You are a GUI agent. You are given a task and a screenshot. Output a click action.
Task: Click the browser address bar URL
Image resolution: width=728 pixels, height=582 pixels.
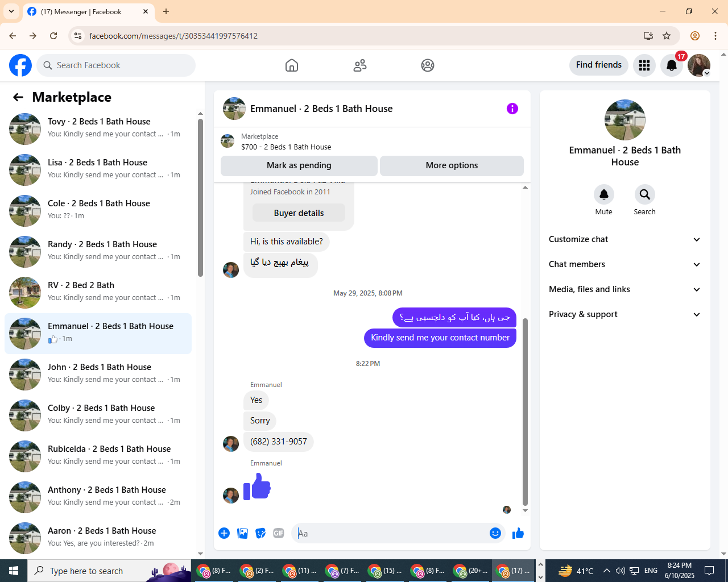(173, 36)
